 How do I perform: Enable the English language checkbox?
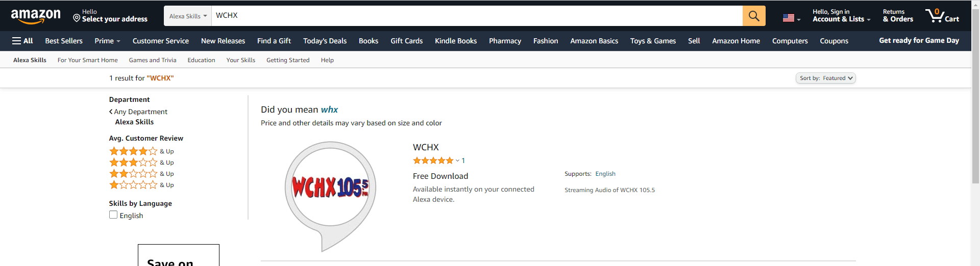(113, 215)
